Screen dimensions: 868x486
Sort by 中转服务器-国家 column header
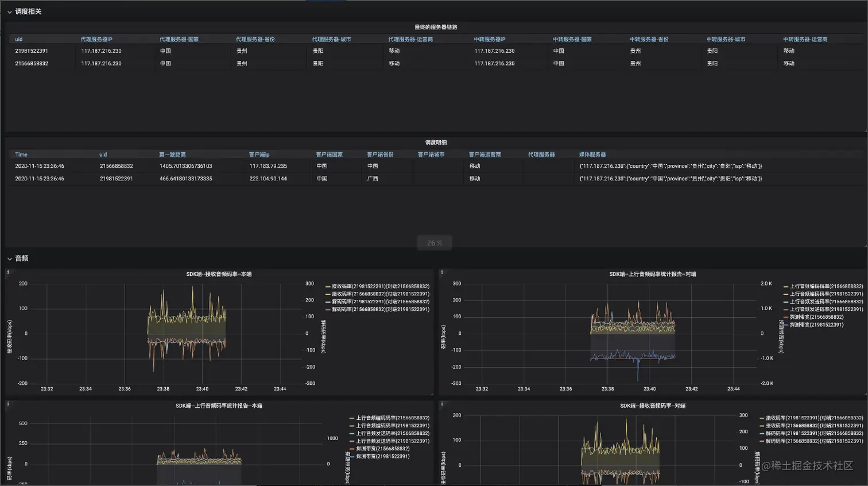[x=572, y=40]
